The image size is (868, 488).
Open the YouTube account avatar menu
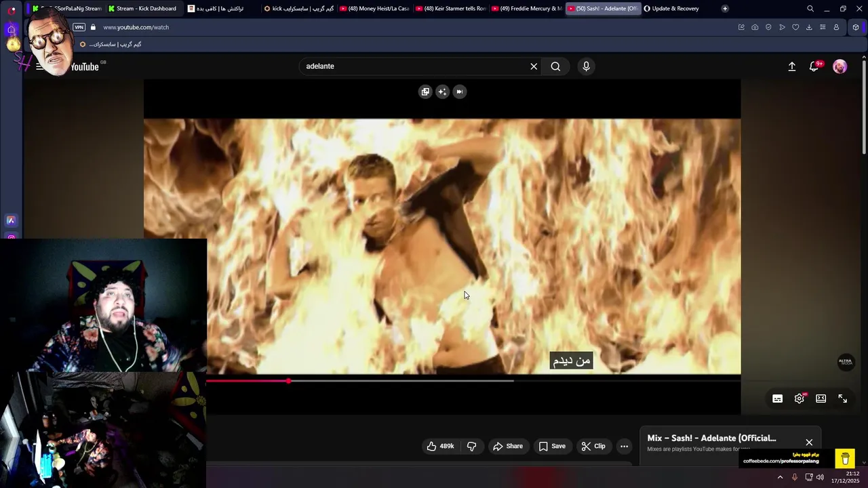pos(840,66)
